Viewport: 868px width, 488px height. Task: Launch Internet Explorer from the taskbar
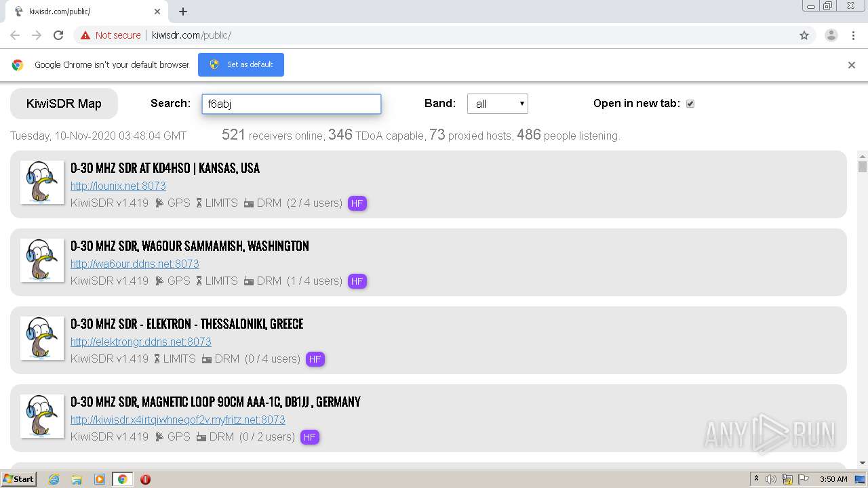(x=54, y=479)
